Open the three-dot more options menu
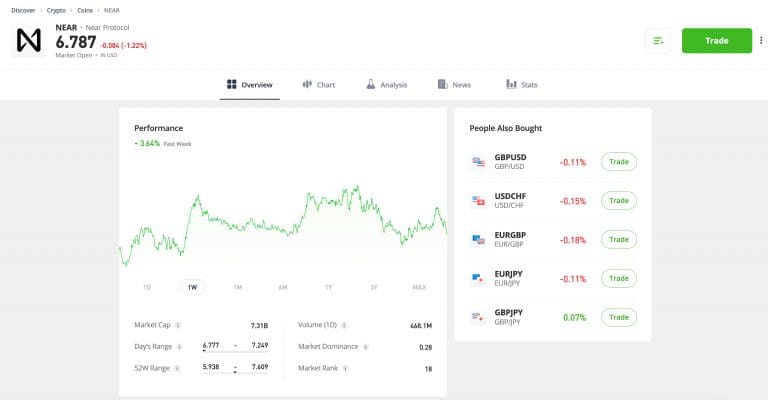 click(x=761, y=41)
